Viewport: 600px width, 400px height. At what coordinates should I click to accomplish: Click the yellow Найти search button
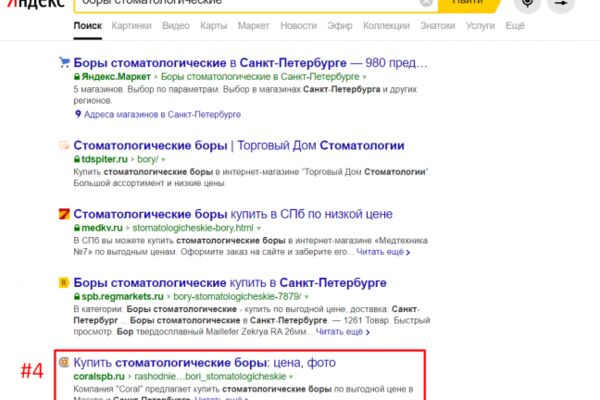point(470,5)
